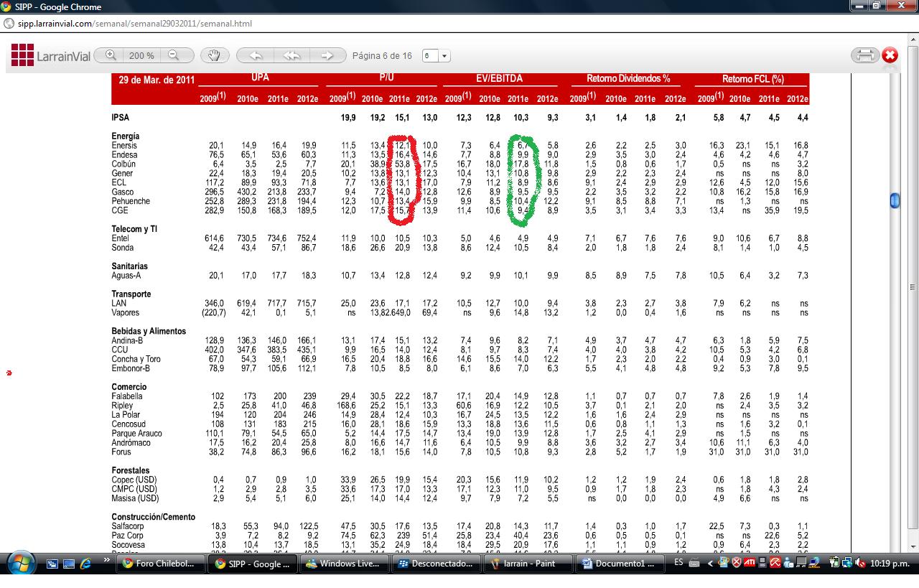Viewport: 919px width, 588px height.
Task: Click the EV/EBITDA column header
Action: click(499, 78)
